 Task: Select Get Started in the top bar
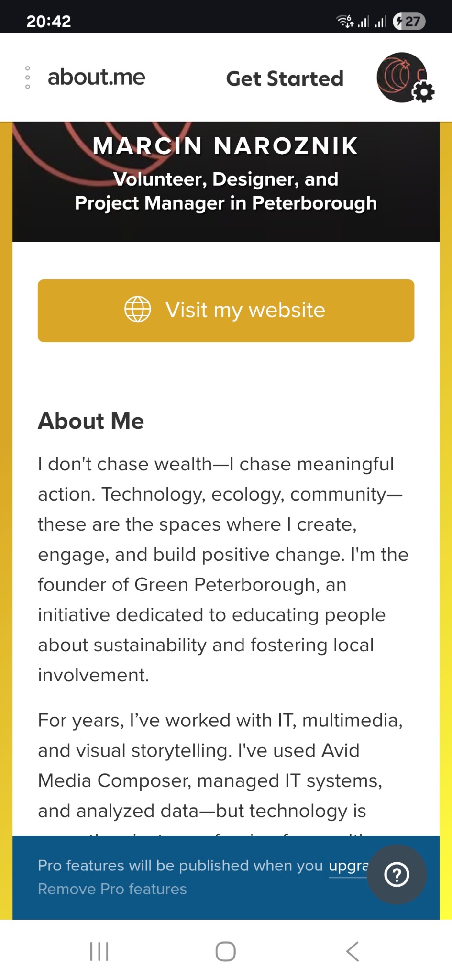(285, 78)
